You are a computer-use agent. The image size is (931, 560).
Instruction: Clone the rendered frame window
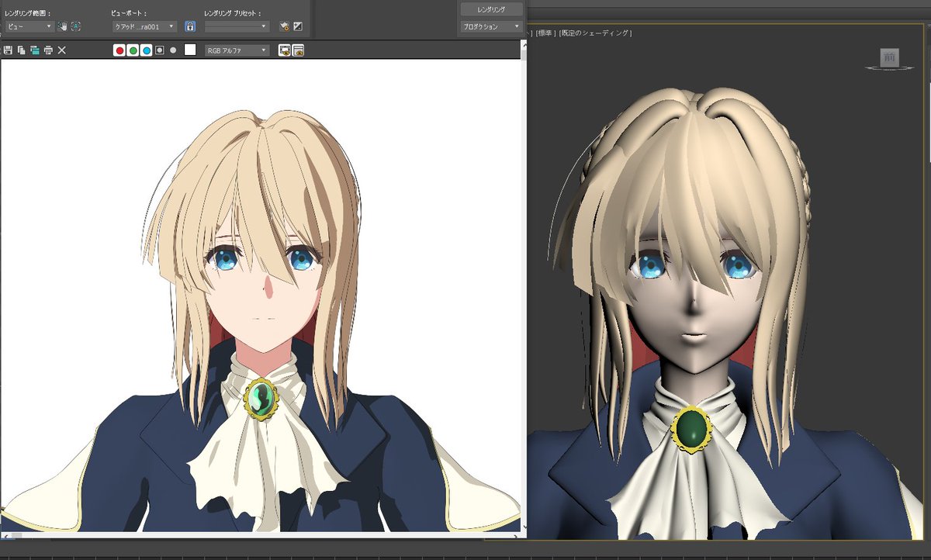(34, 50)
